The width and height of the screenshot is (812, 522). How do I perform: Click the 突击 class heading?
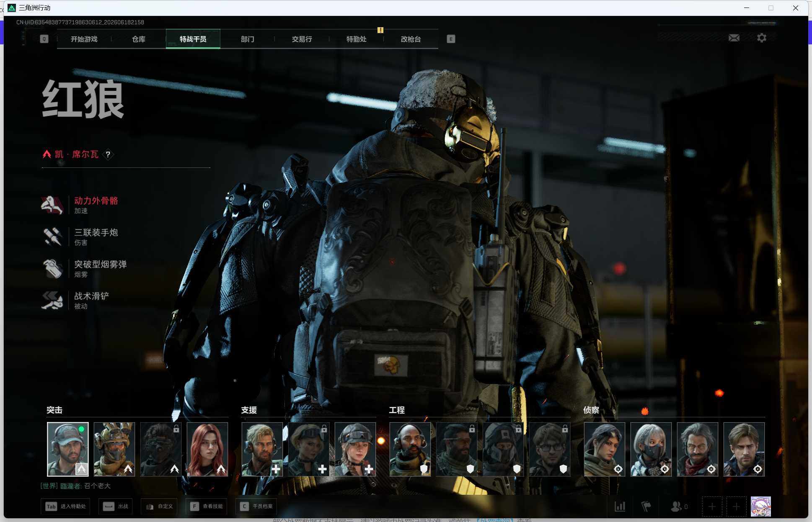(x=54, y=410)
